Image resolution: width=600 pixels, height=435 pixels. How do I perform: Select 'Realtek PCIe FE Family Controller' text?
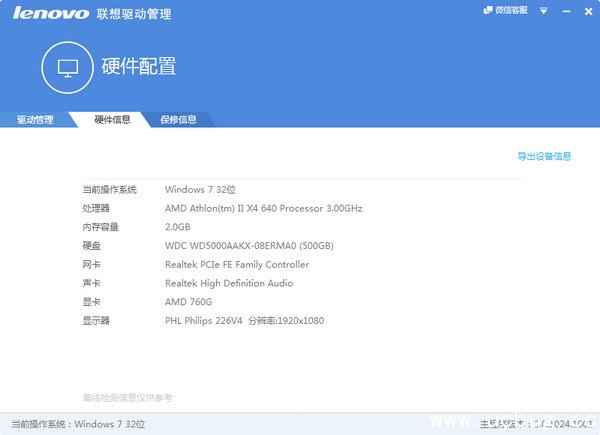[x=237, y=264]
